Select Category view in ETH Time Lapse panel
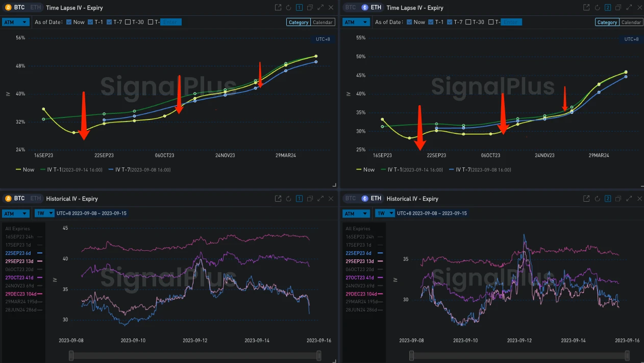 tap(607, 22)
